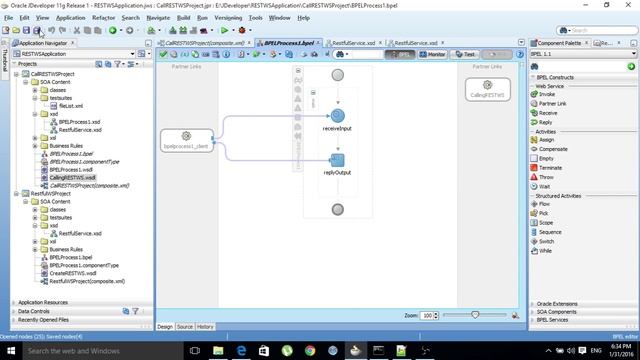Image resolution: width=640 pixels, height=360 pixels.
Task: Select the CallingRESTWS partner link
Action: 487,89
